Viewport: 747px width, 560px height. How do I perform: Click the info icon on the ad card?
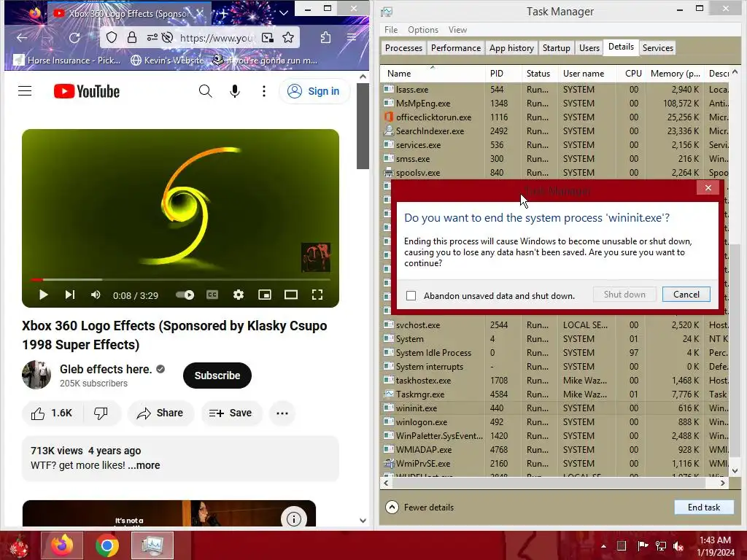tap(293, 518)
